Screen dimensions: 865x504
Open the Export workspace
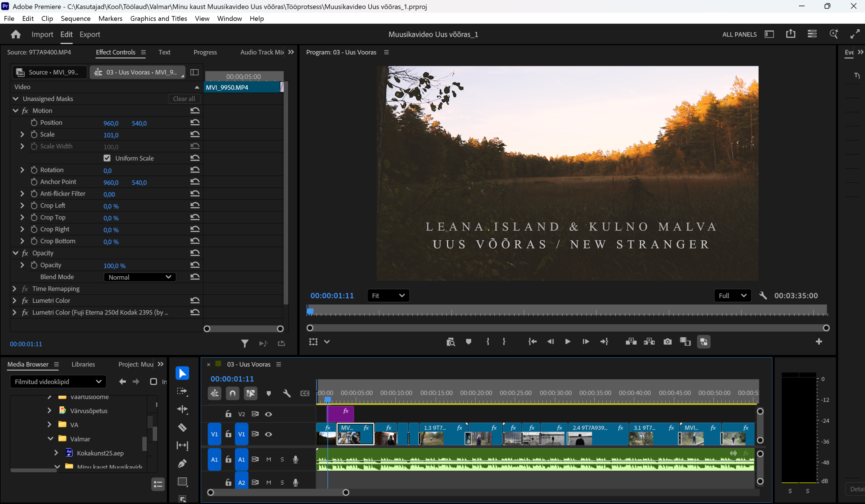(x=90, y=34)
